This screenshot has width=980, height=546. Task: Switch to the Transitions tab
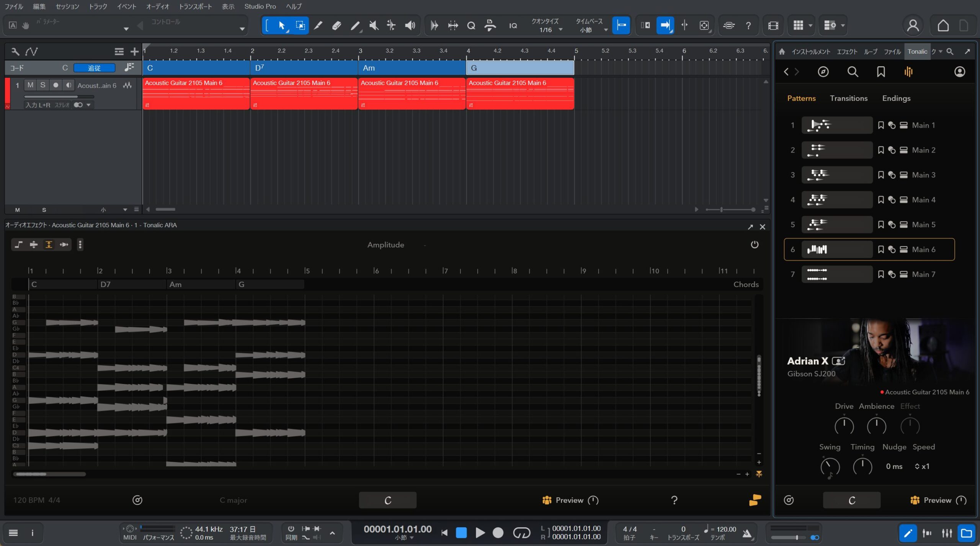[x=848, y=98]
